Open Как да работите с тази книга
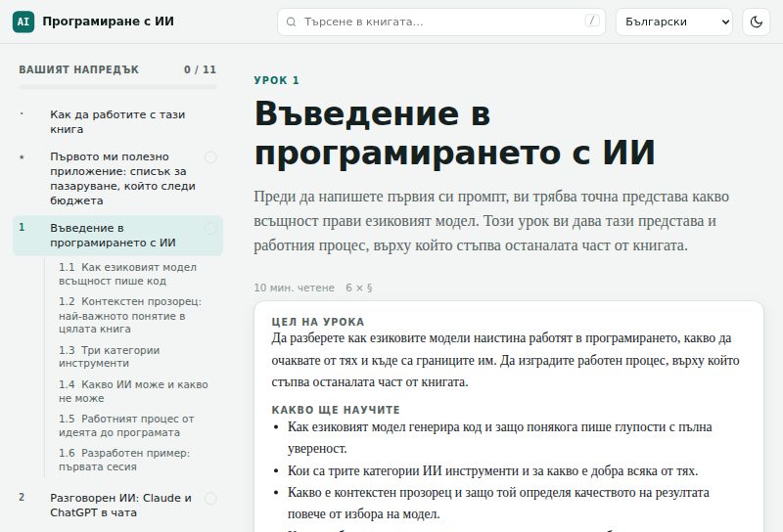The height and width of the screenshot is (532, 783). 117,122
